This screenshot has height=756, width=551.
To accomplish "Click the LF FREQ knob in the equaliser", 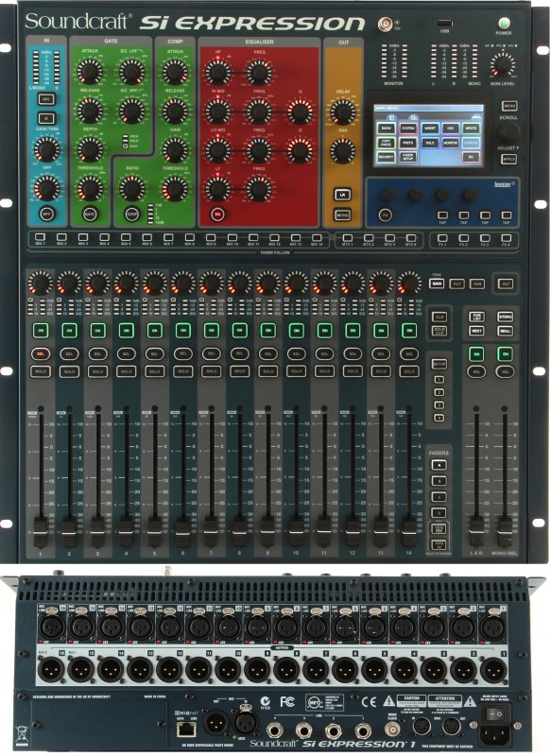I will (259, 189).
